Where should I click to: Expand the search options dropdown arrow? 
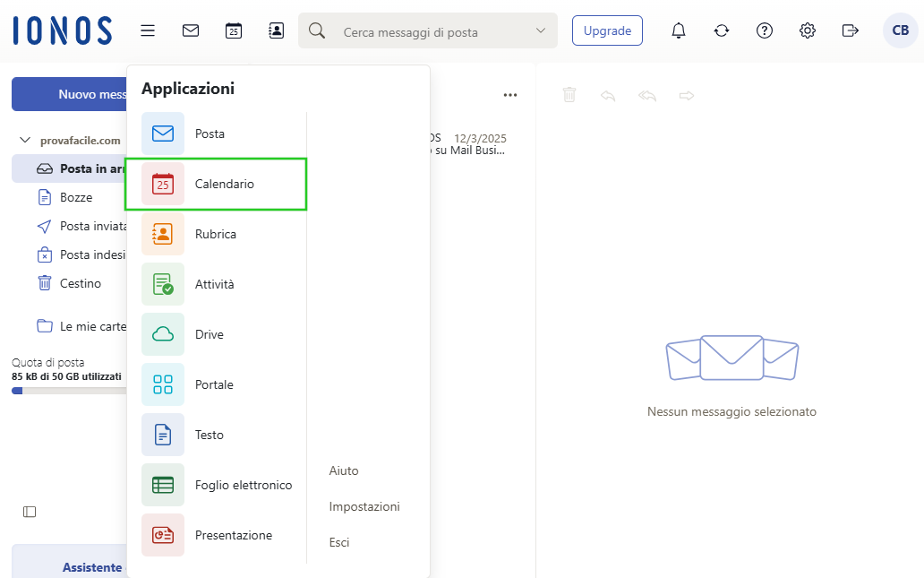541,30
